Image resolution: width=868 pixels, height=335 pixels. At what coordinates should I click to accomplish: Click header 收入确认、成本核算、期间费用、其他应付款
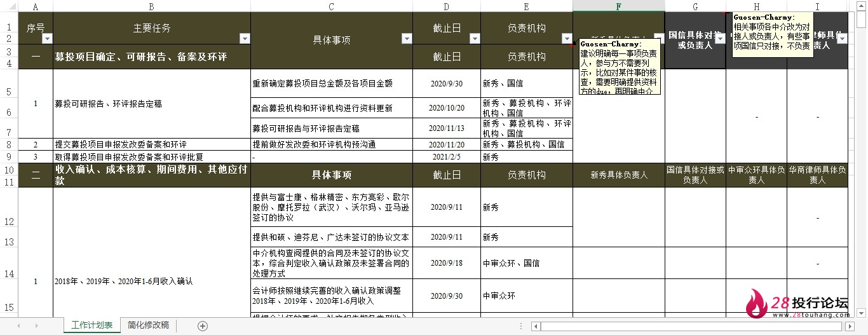tap(152, 175)
